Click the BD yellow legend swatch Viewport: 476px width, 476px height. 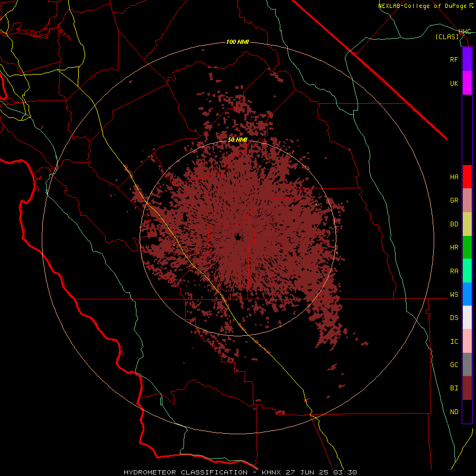(467, 224)
